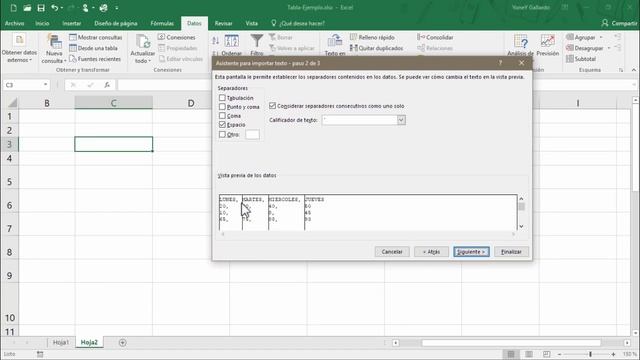Open the Diseño de página tab
The width and height of the screenshot is (640, 360).
click(116, 23)
